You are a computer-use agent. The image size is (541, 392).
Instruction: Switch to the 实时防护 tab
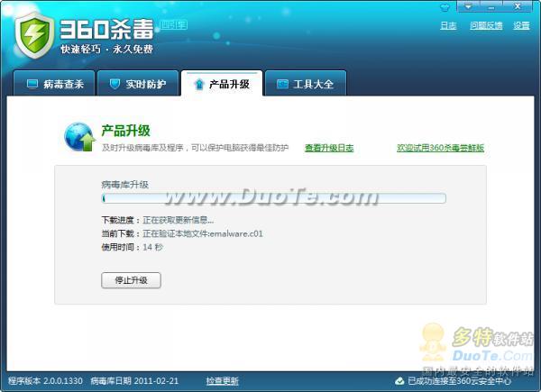tap(138, 83)
